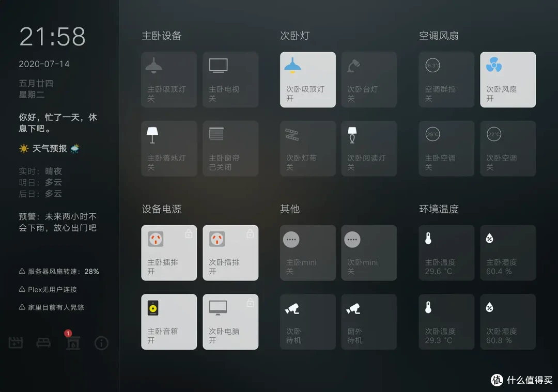
Task: Select the 明日: 多云 forecast line
Action: tap(40, 182)
